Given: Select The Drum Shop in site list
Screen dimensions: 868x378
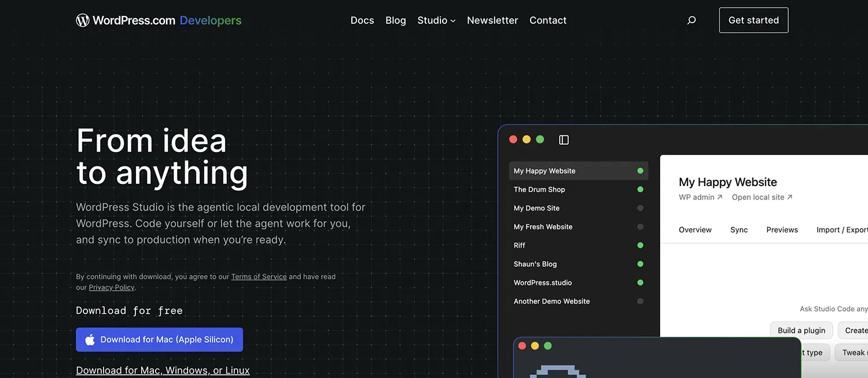Looking at the screenshot, I should tap(579, 189).
